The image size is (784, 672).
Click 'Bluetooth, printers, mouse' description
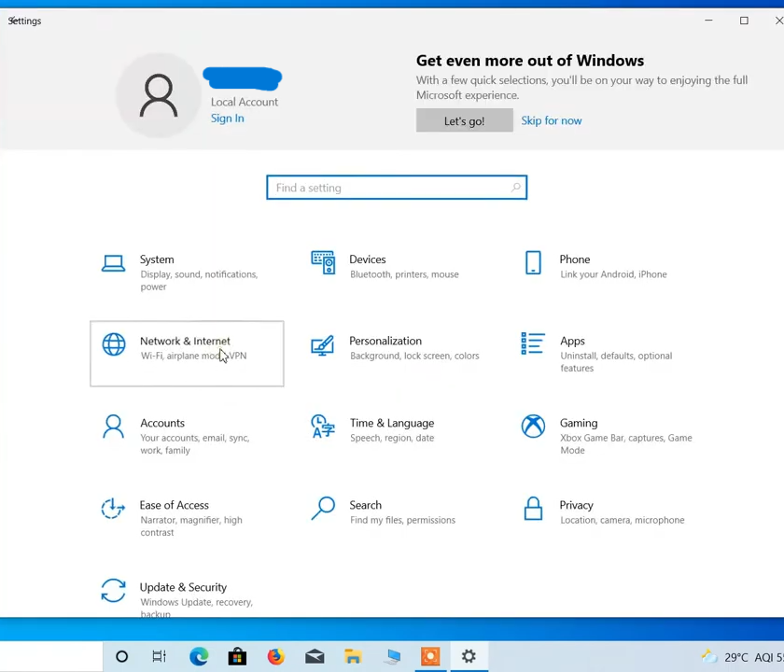click(404, 274)
